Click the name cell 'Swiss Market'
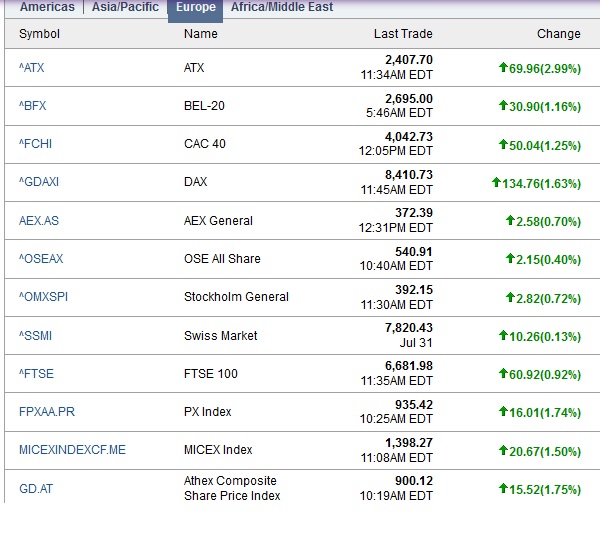The width and height of the screenshot is (601, 542). click(221, 336)
